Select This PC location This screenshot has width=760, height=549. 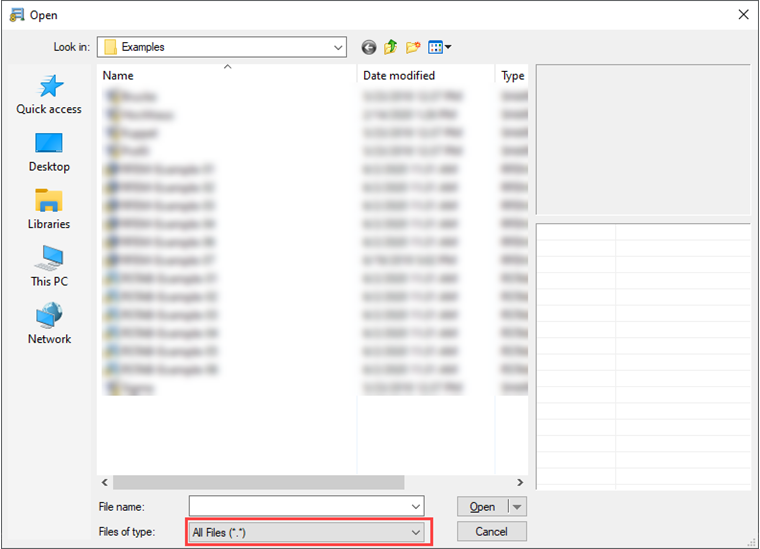49,267
